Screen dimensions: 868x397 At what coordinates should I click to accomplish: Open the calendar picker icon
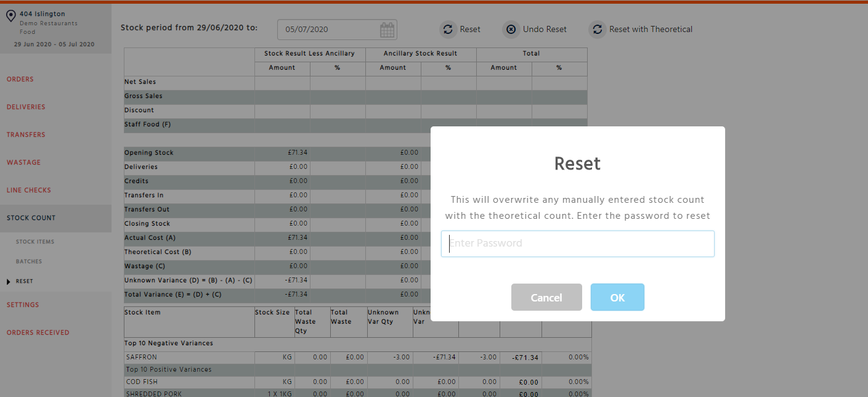pyautogui.click(x=387, y=30)
